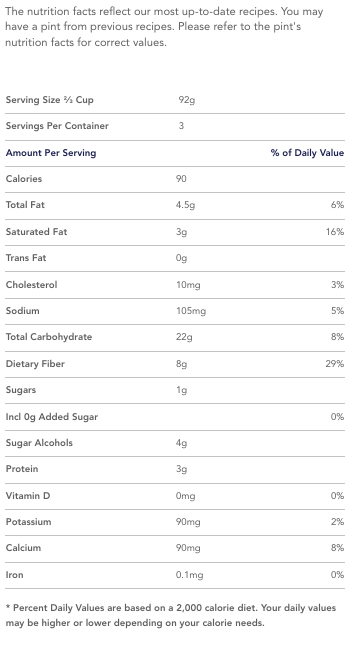This screenshot has width=361, height=645.
Task: Select the 92g serving size value
Action: click(187, 100)
